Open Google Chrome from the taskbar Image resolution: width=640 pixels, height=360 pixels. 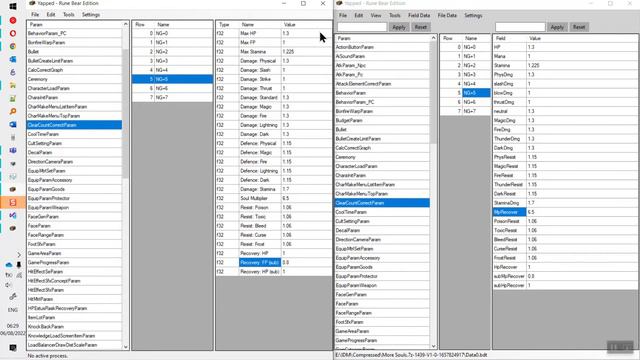click(x=13, y=46)
